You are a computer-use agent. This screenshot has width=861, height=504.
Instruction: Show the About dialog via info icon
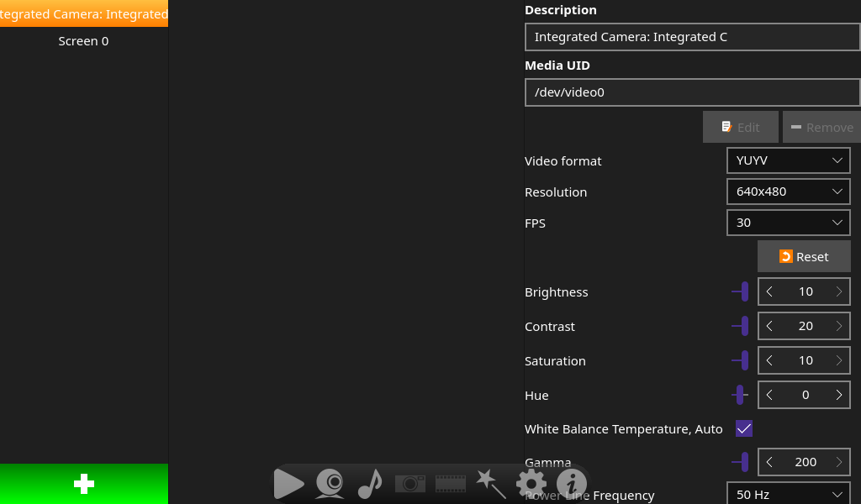571,483
